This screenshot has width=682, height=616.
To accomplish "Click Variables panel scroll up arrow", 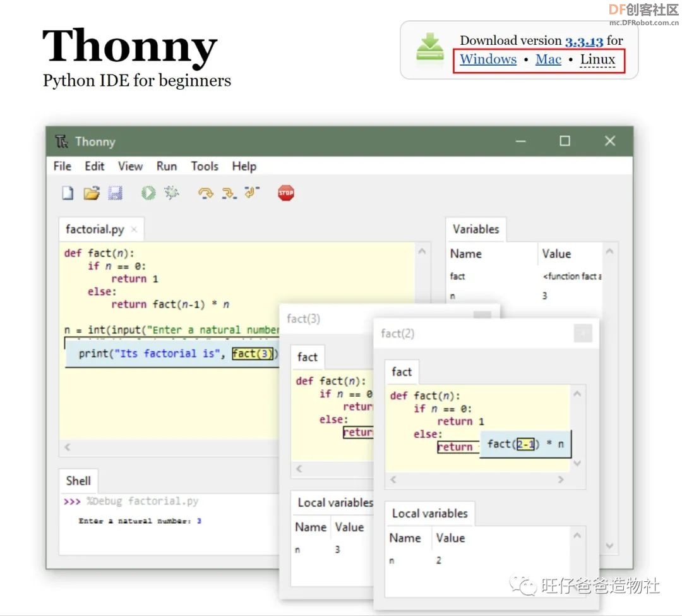I will (x=609, y=251).
